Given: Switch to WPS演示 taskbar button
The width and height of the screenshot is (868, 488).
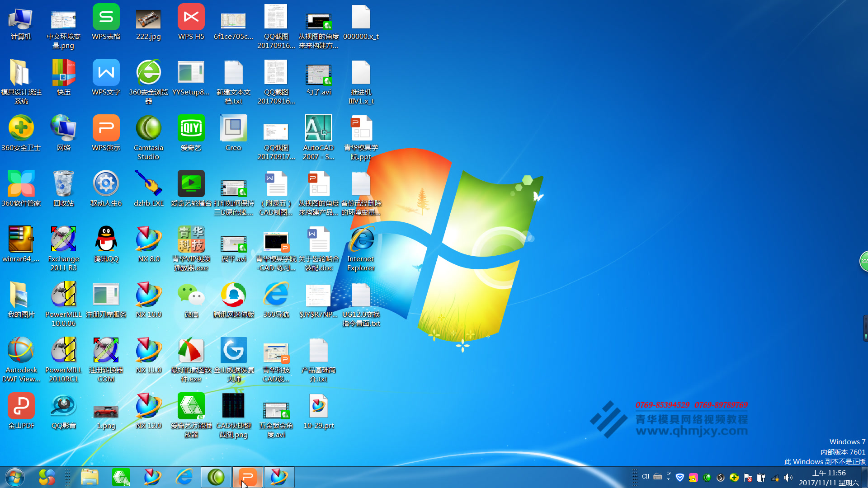Looking at the screenshot, I should 247,477.
